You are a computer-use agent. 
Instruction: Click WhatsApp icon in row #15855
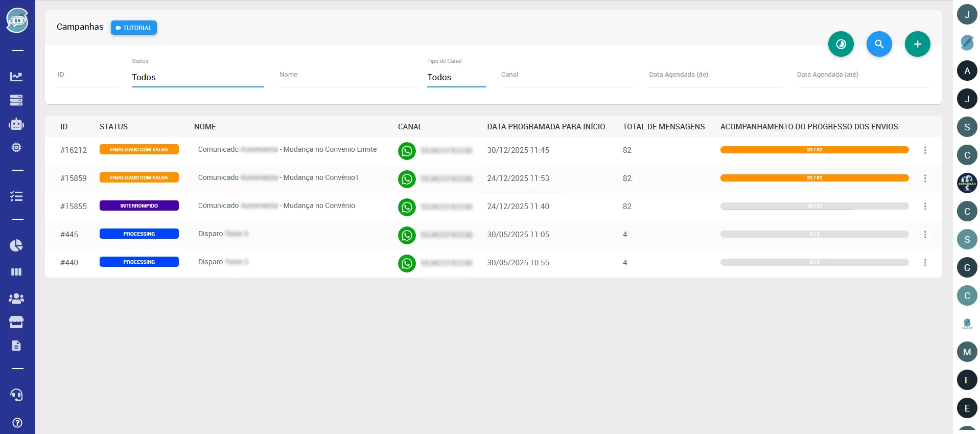tap(407, 207)
